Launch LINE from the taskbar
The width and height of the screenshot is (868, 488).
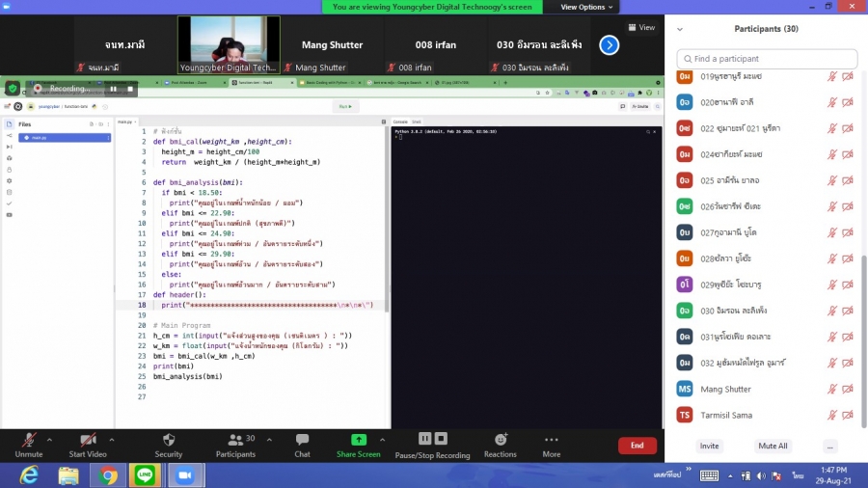click(x=144, y=474)
